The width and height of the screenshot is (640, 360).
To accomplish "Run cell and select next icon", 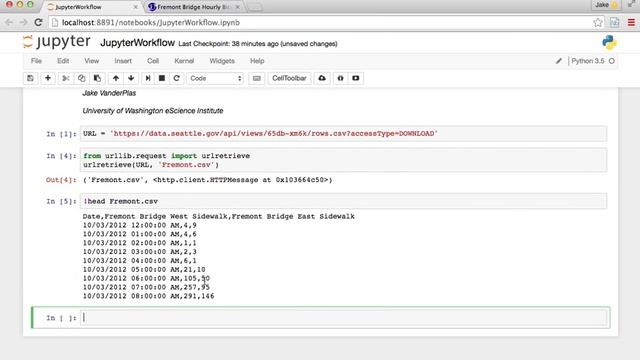I will point(148,78).
